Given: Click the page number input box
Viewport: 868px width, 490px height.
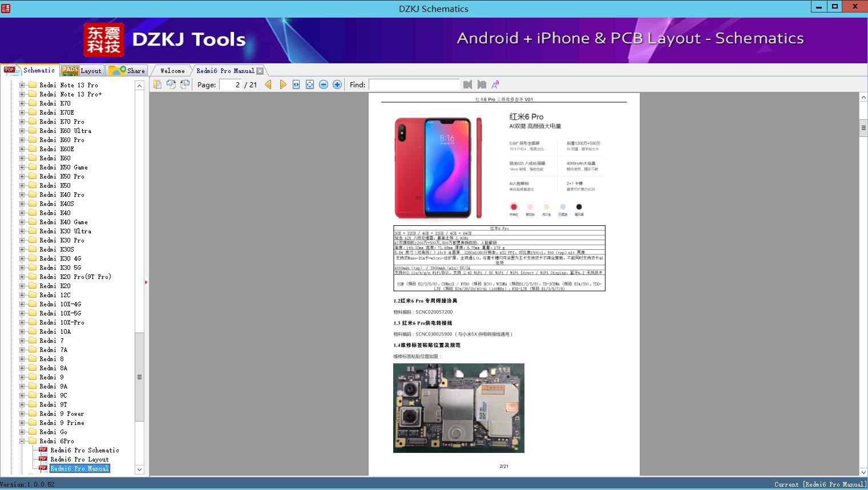Looking at the screenshot, I should tap(231, 84).
